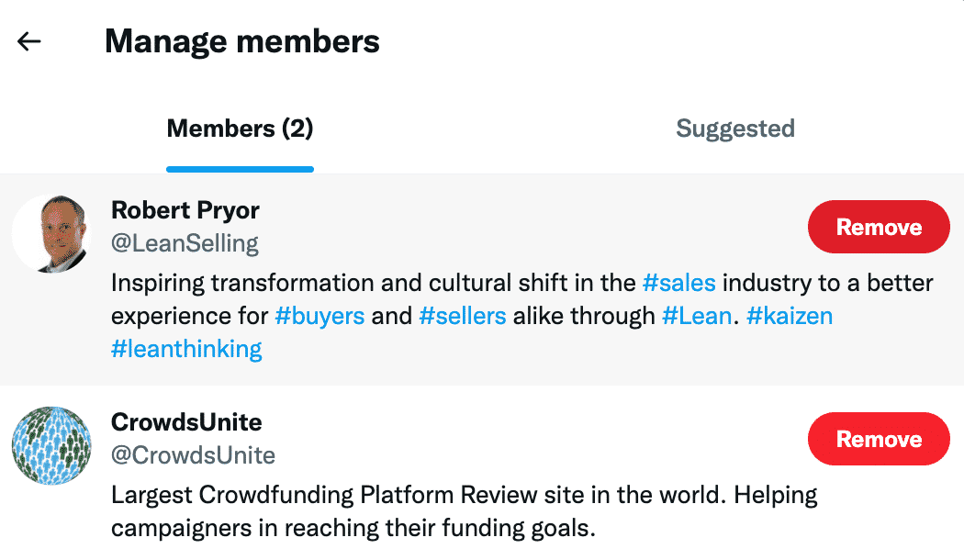The image size is (964, 560).
Task: Select the CrowdsUnite bio description text
Action: [x=465, y=511]
